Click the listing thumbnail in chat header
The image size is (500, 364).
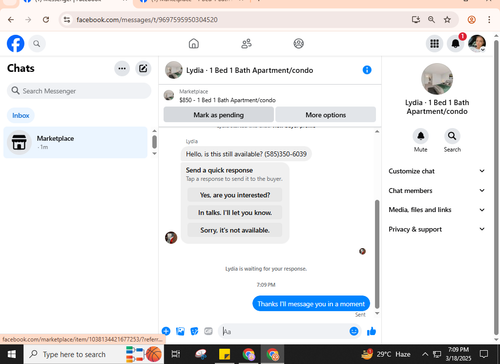coord(174,70)
